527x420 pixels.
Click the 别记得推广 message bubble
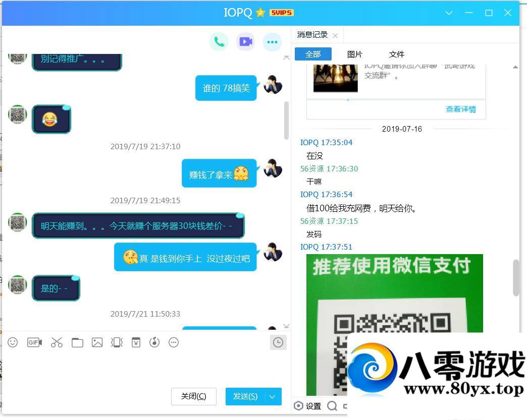point(77,62)
